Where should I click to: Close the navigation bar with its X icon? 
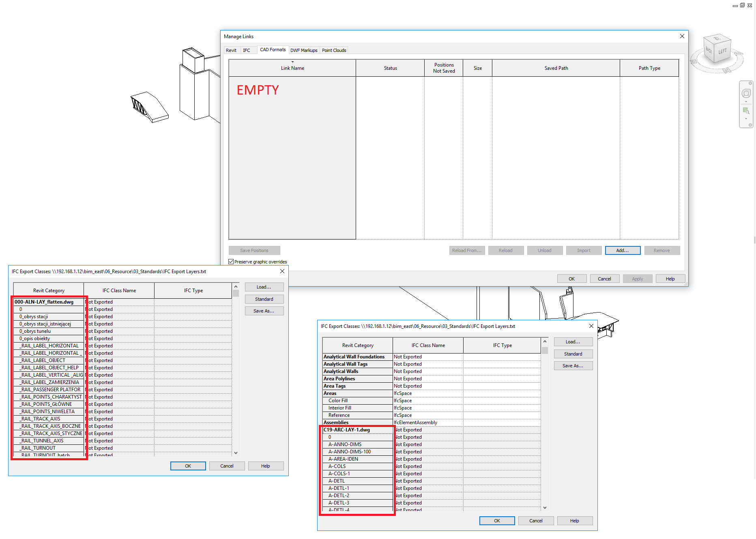(x=750, y=83)
